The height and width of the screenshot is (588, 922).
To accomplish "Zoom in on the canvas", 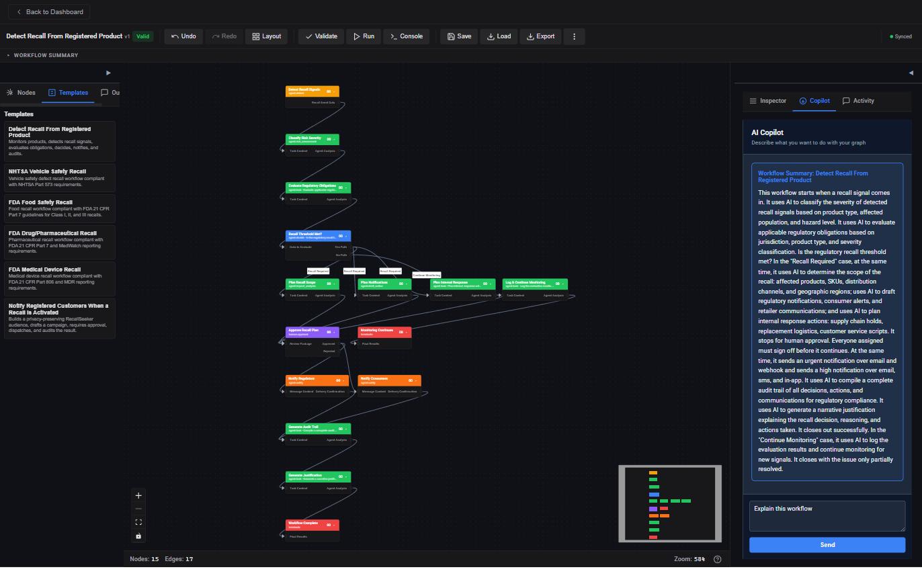I will (138, 495).
